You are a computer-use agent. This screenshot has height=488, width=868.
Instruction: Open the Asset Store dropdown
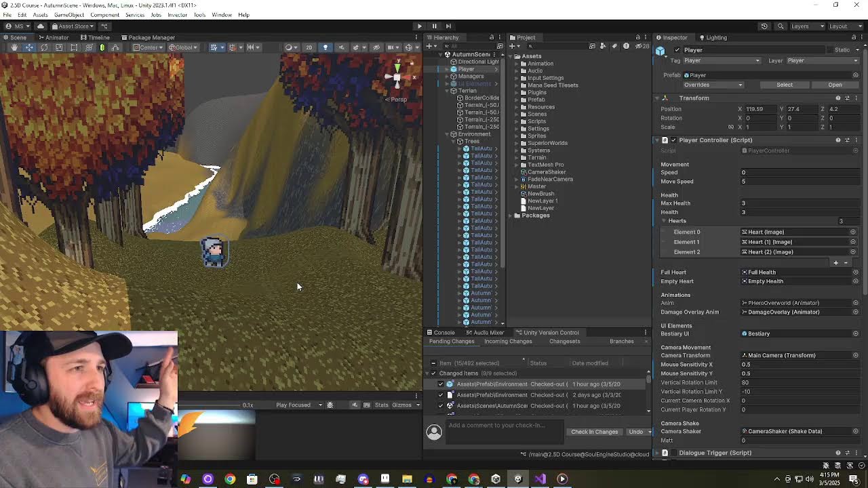(x=73, y=26)
